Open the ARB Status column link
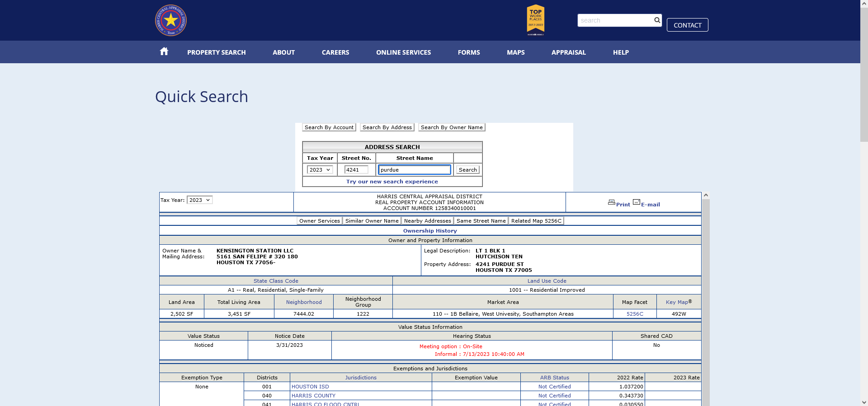Image resolution: width=868 pixels, height=406 pixels. (555, 378)
